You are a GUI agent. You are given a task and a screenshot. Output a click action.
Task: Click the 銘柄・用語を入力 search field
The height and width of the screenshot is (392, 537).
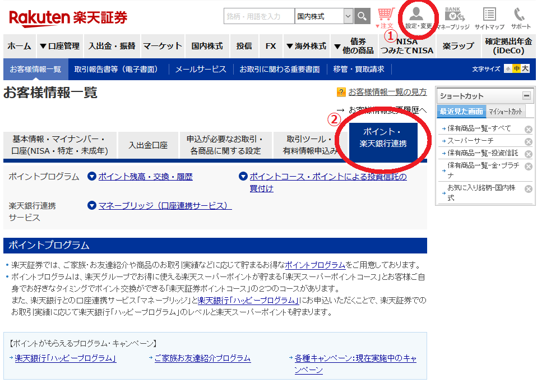[259, 16]
